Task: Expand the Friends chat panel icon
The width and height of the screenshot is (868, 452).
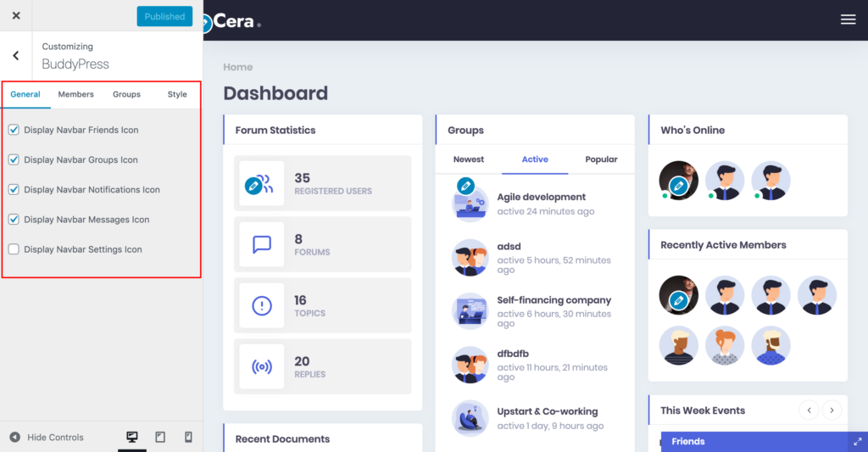Action: click(858, 442)
